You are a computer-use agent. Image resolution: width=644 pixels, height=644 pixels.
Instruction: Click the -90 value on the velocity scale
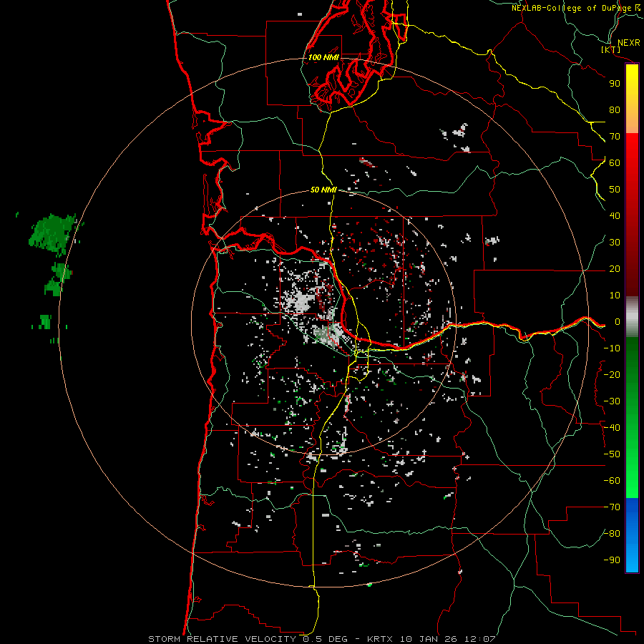(x=612, y=560)
